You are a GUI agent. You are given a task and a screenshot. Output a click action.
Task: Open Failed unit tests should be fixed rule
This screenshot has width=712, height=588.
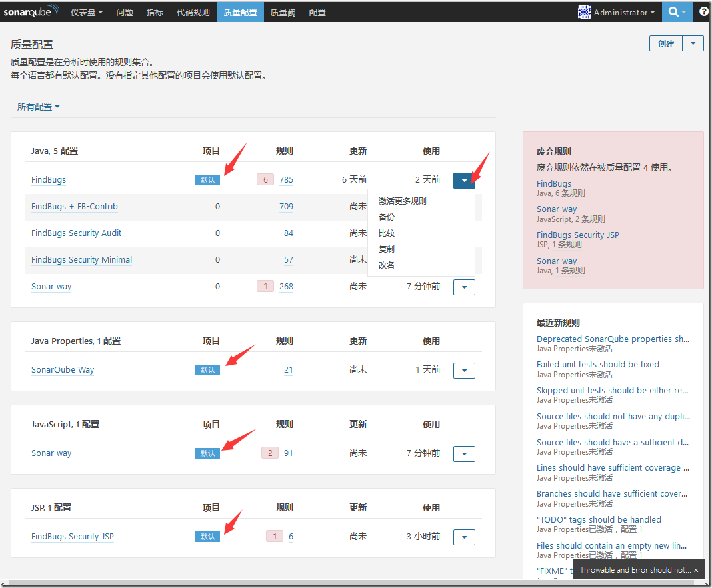click(597, 365)
